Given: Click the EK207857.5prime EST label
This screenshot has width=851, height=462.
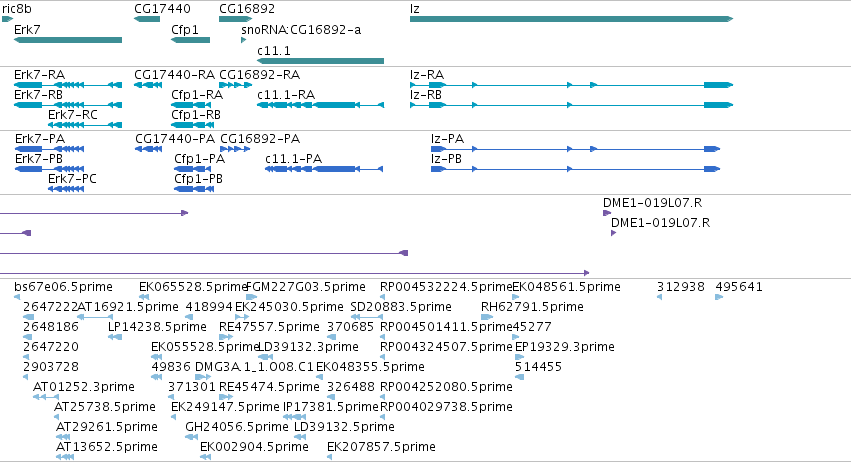Looking at the screenshot, I should [381, 447].
